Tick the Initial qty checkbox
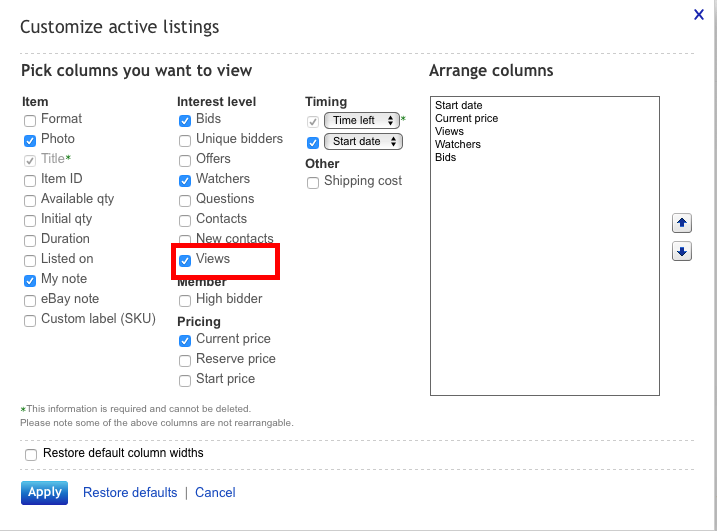Viewport: 717px width, 531px height. click(30, 221)
